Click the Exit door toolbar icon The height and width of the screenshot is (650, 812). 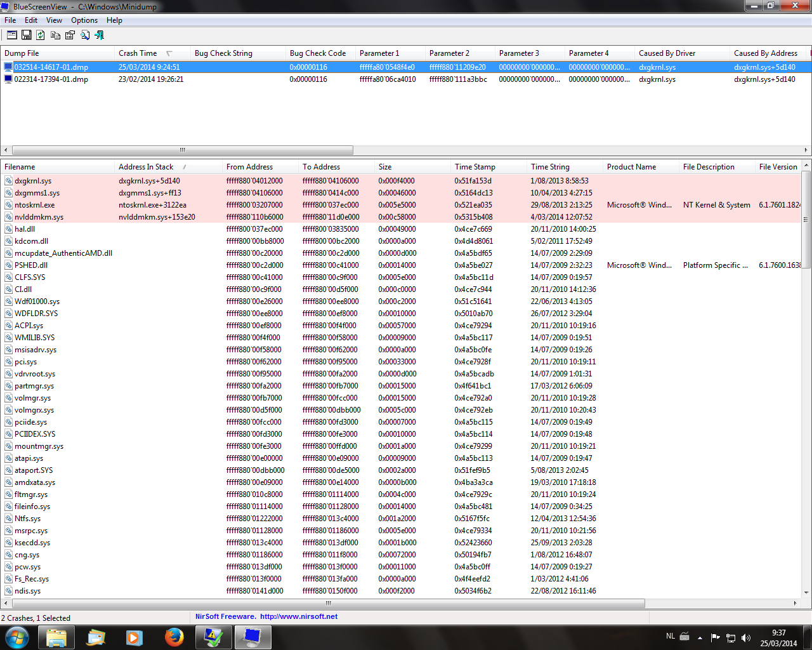click(x=99, y=35)
